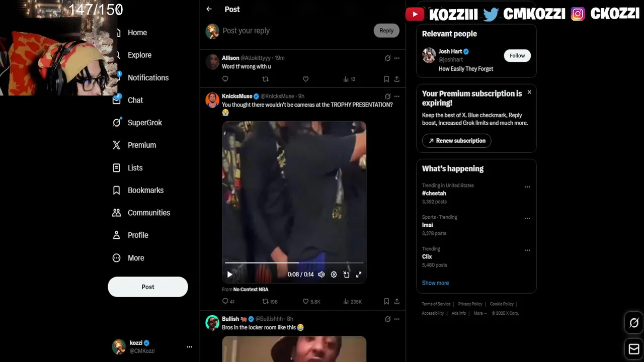Follow Josh Hart
The height and width of the screenshot is (362, 644).
tap(517, 56)
